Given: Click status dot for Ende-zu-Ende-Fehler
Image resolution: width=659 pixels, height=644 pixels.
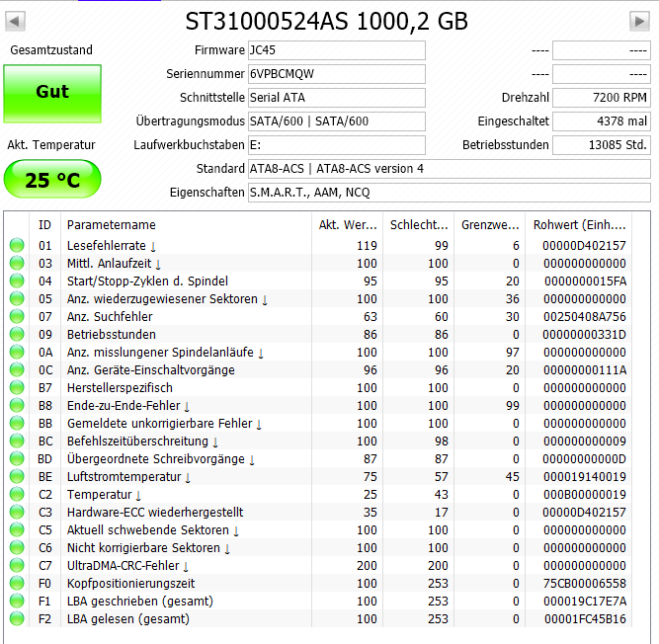Looking at the screenshot, I should (17, 405).
